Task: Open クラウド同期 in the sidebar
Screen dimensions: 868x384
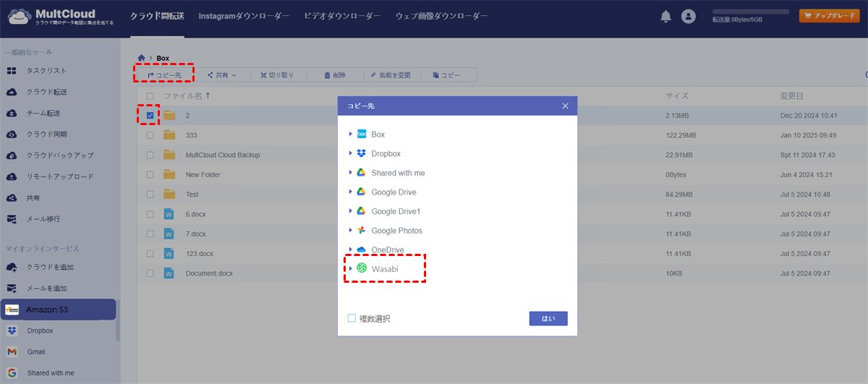Action: [46, 134]
